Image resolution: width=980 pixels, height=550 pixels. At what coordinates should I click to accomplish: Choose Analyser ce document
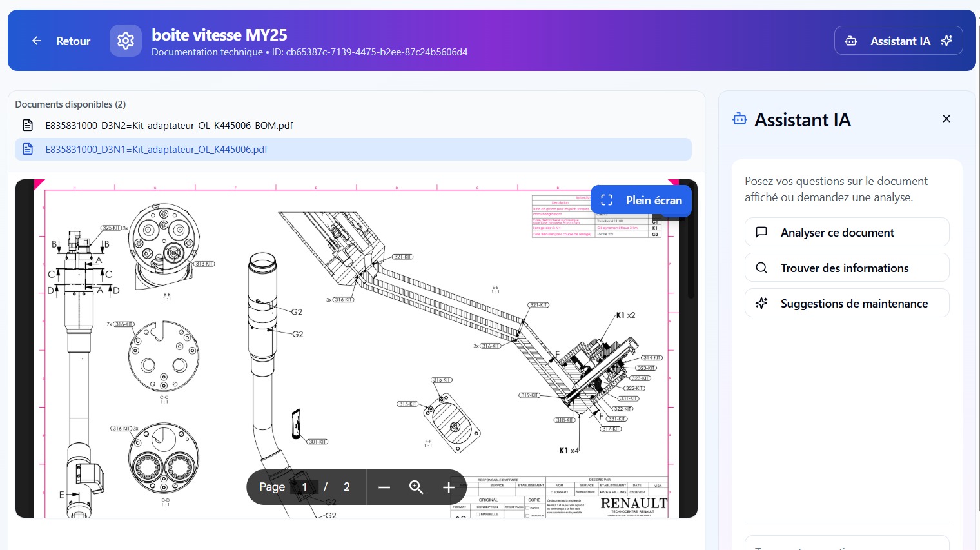tap(847, 232)
